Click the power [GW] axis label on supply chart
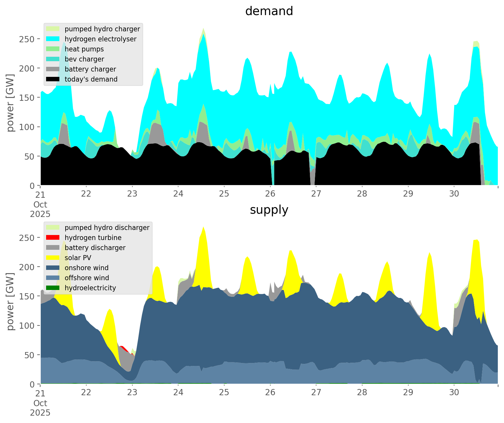The width and height of the screenshot is (504, 423). coord(10,302)
